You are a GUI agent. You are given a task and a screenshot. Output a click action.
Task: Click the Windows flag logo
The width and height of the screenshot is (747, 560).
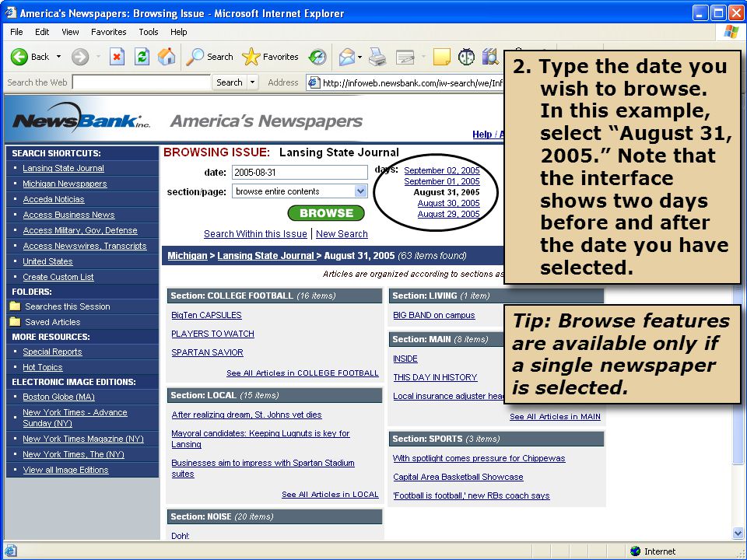coord(731,32)
